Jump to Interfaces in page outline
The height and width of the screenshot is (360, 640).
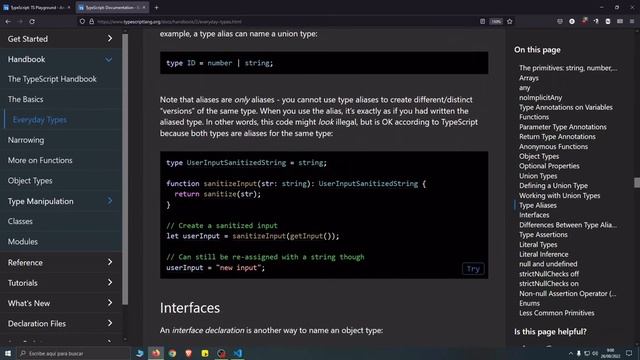[534, 215]
